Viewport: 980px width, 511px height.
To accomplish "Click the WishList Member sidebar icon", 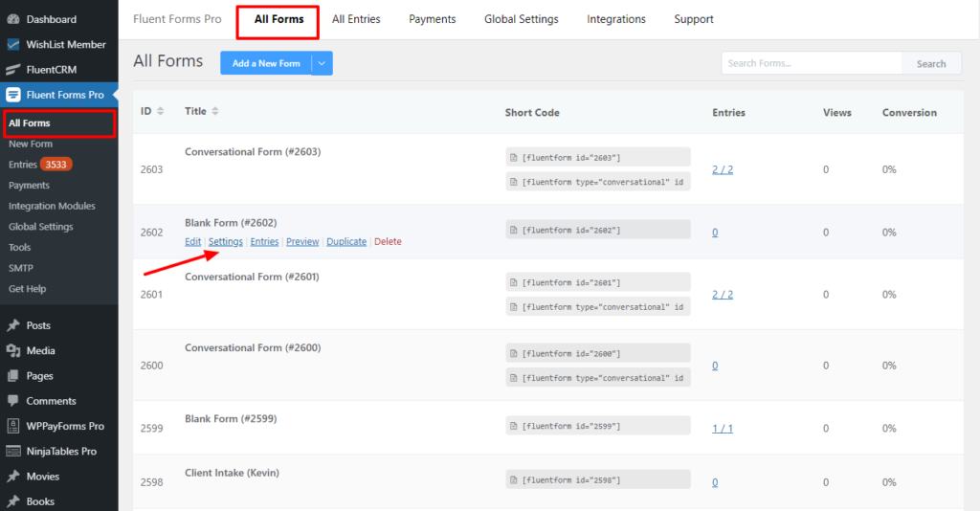I will click(13, 44).
